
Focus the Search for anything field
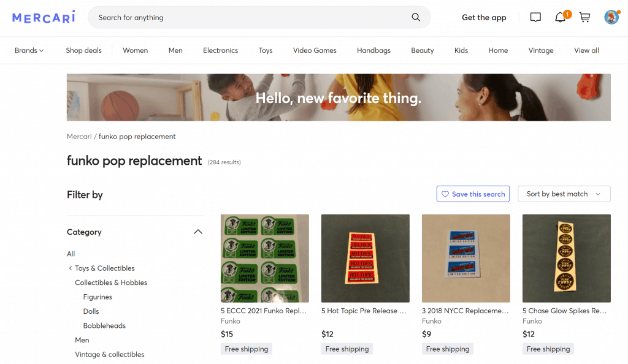click(251, 18)
